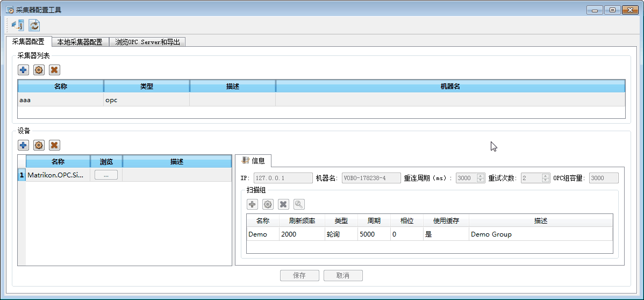The width and height of the screenshot is (644, 300).
Task: Edit scan group with gear in 扫描组
Action: (x=268, y=204)
